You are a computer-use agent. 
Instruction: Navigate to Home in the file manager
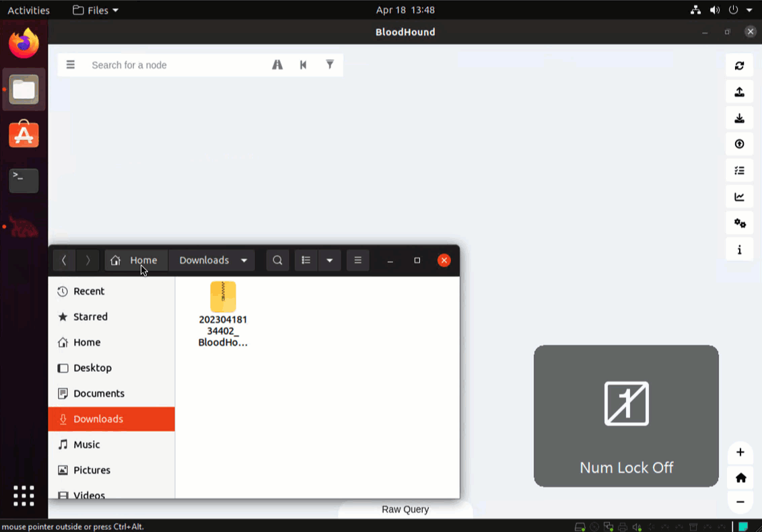pyautogui.click(x=135, y=260)
